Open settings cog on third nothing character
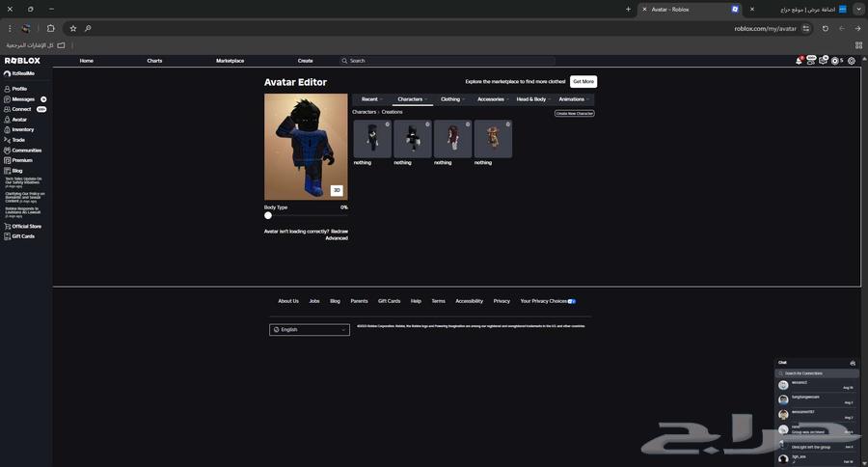868x467 pixels. tap(468, 124)
